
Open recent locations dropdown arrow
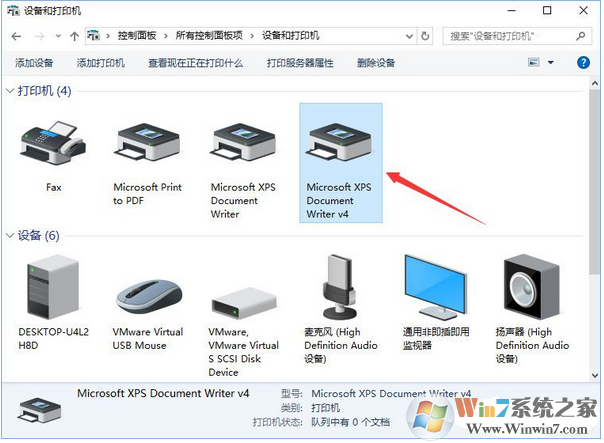pos(58,36)
